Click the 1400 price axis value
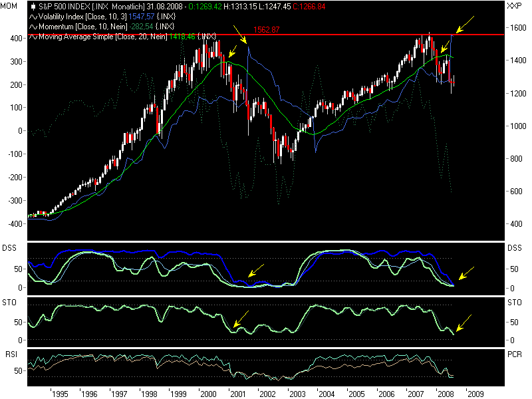The height and width of the screenshot is (399, 532). point(519,61)
